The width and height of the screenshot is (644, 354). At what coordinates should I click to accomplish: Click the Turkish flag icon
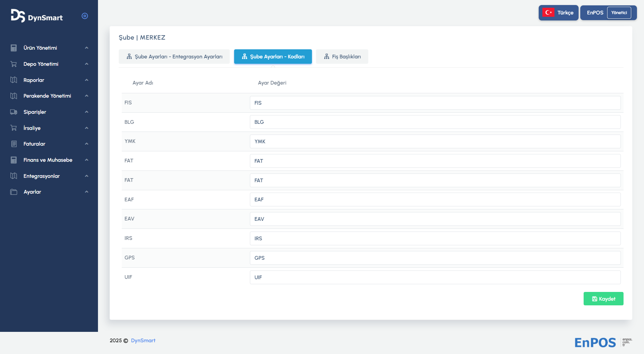548,13
